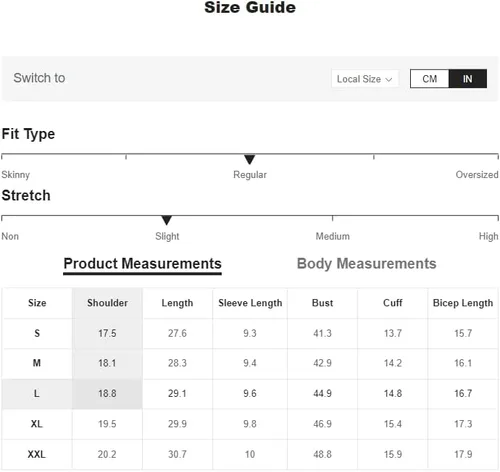The image size is (500, 472).
Task: Select the IN unit toggle
Action: [x=468, y=79]
